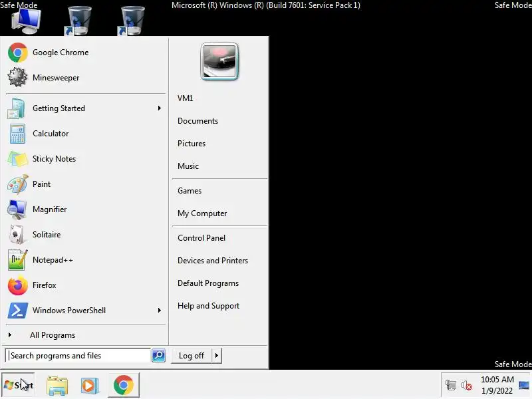Click the Solitaire cards icon

(x=17, y=235)
